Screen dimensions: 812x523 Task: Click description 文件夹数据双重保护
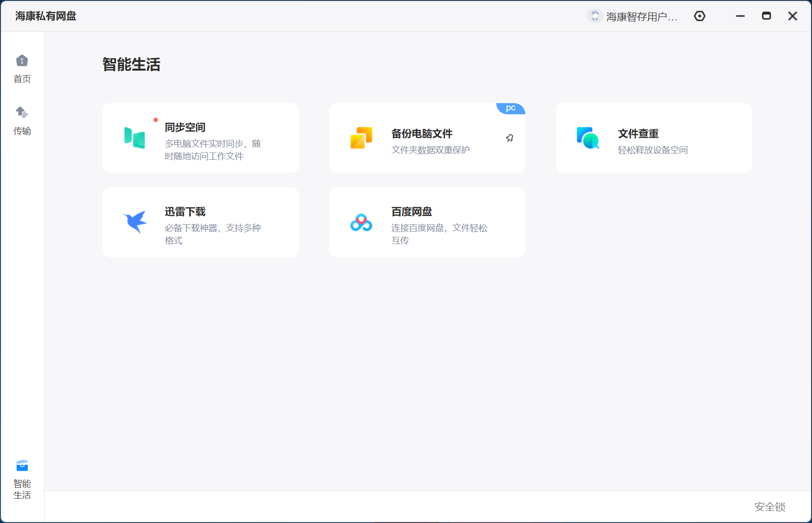coord(430,150)
